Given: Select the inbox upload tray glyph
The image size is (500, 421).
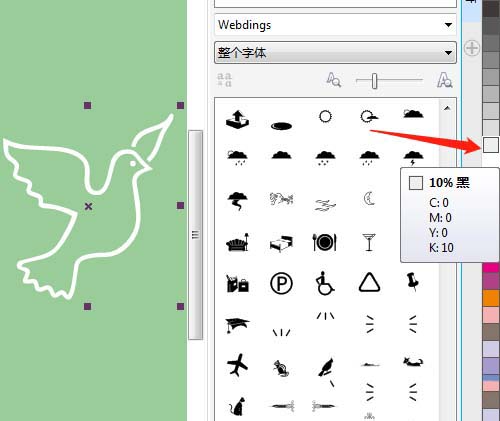Looking at the screenshot, I should tap(237, 119).
